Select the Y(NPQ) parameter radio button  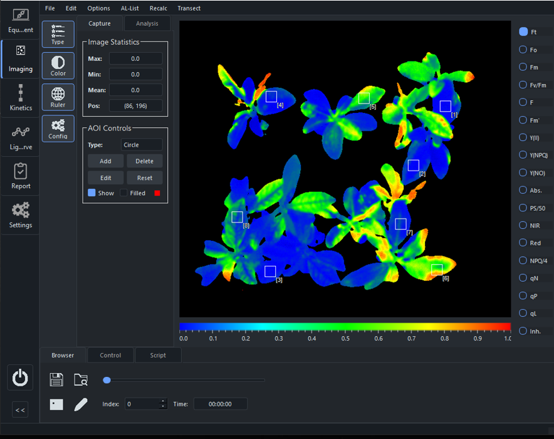coord(523,155)
